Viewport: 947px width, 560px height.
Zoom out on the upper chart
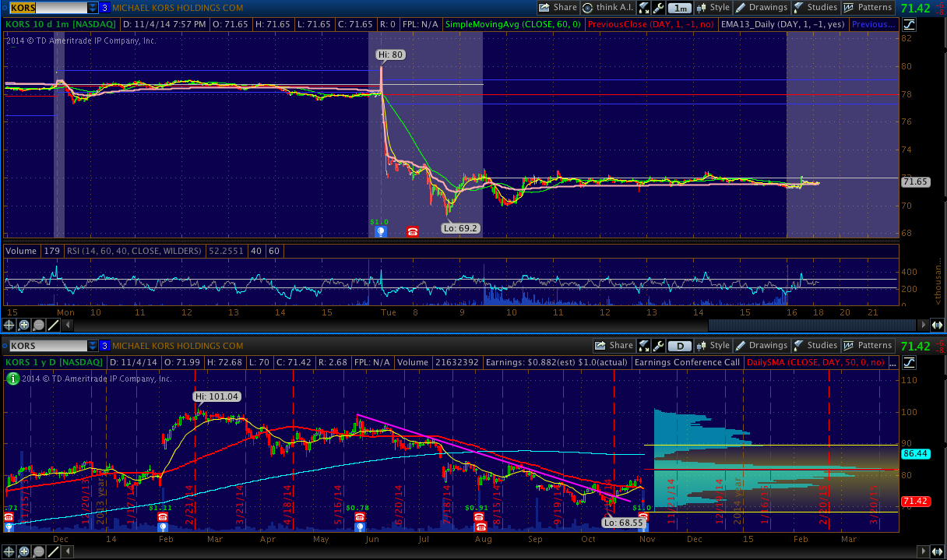coord(38,325)
